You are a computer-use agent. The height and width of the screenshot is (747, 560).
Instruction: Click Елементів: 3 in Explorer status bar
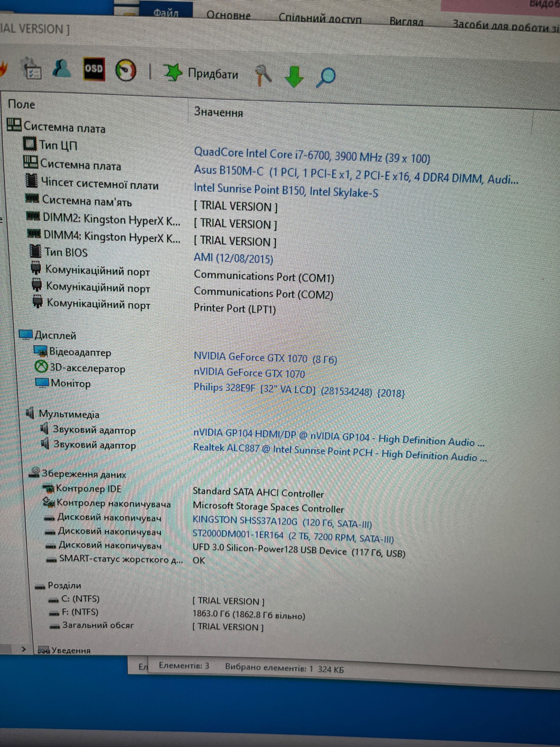tap(184, 665)
